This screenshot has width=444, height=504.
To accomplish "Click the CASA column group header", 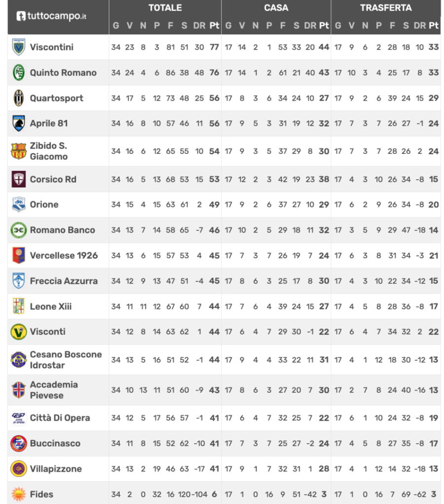I will click(x=276, y=8).
